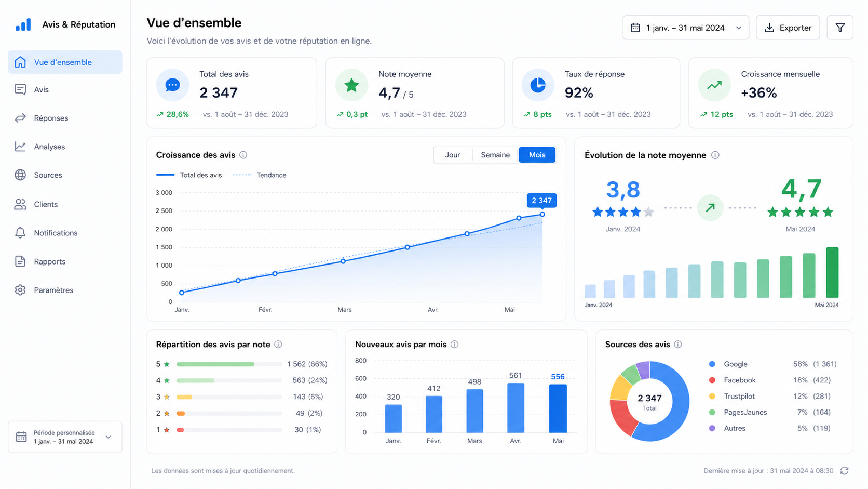868x489 pixels.
Task: Toggle the Tendance legend series
Action: [260, 175]
